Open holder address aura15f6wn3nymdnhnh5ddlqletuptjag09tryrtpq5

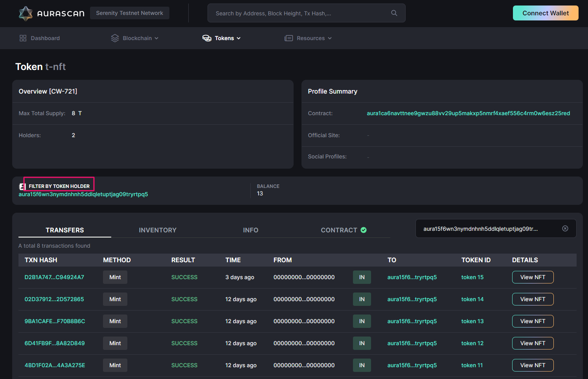(83, 194)
